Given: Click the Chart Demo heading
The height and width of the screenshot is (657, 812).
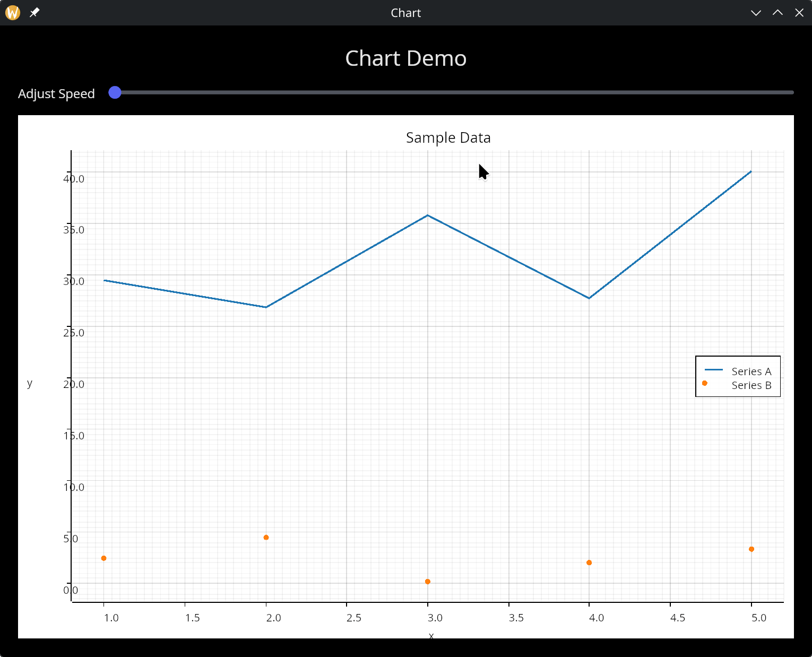Looking at the screenshot, I should tap(405, 58).
